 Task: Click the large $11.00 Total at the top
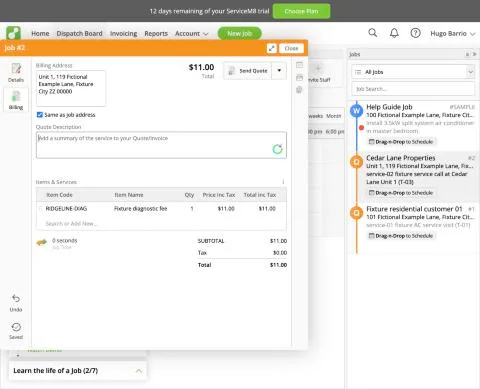tap(201, 67)
